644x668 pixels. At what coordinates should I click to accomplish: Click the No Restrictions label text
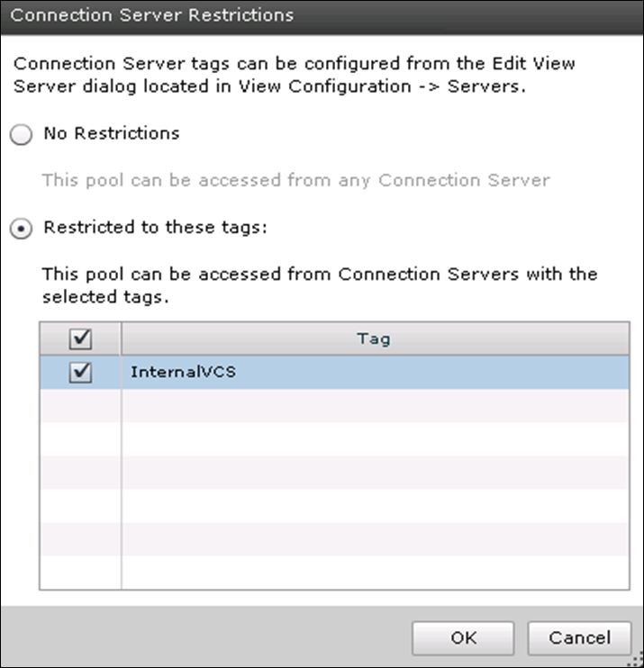pyautogui.click(x=112, y=134)
